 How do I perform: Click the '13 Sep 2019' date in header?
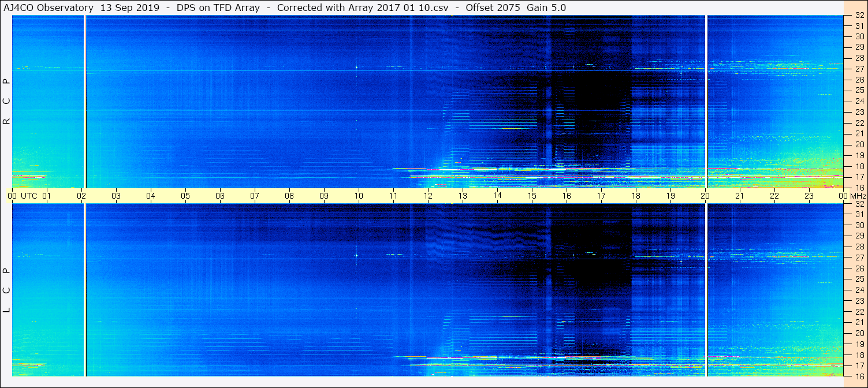point(129,8)
